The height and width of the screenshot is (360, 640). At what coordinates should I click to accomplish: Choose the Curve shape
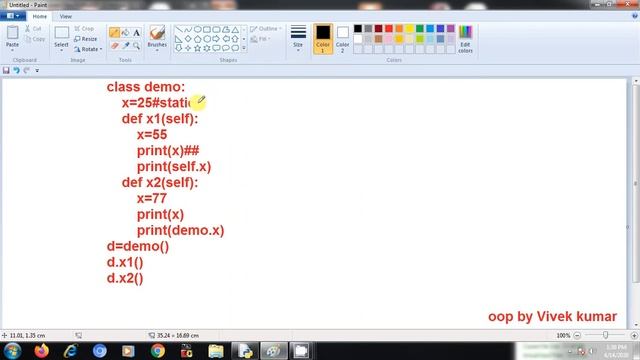(x=188, y=29)
